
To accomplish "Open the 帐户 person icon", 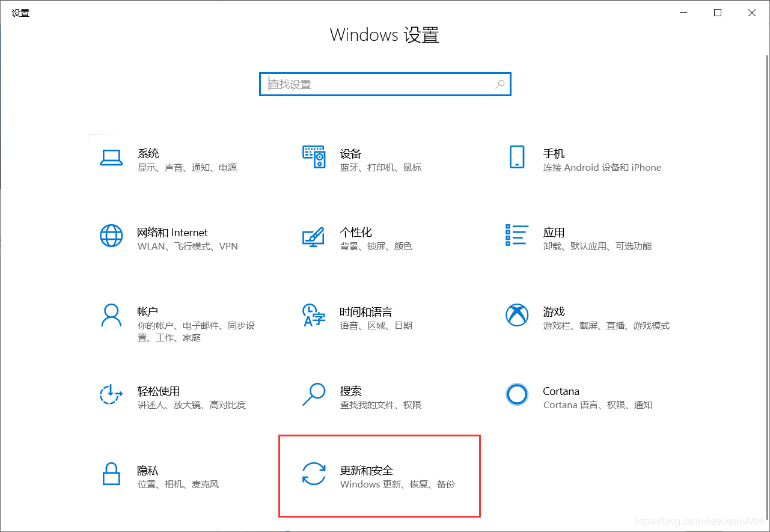I will (111, 315).
